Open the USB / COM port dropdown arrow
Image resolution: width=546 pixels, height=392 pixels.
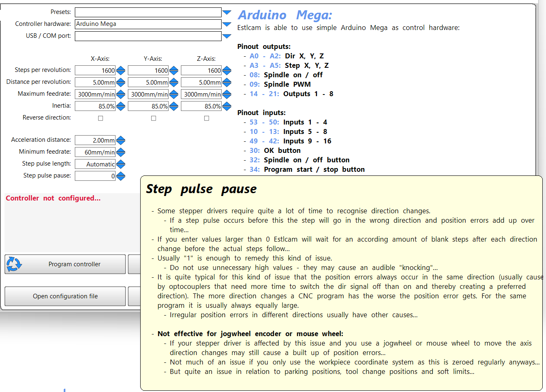[x=227, y=36]
